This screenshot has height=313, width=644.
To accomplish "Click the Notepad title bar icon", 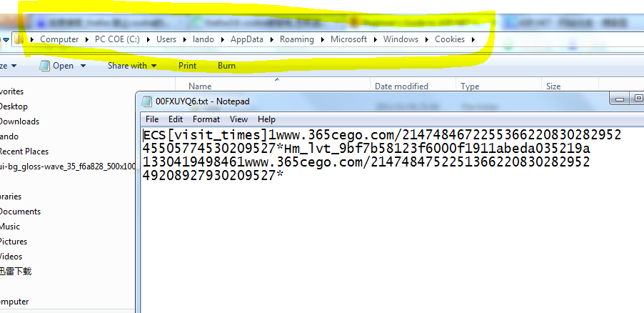I will pos(146,101).
